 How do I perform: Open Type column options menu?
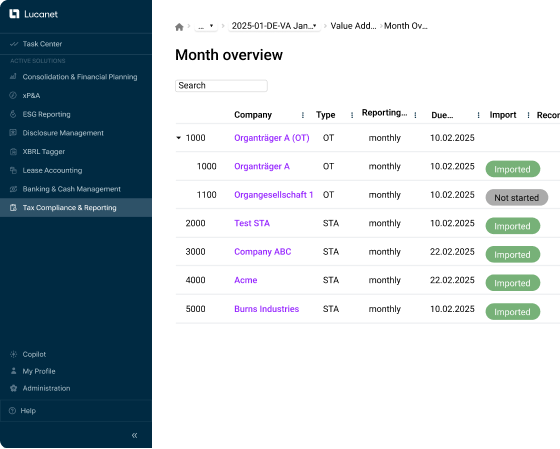(x=352, y=115)
